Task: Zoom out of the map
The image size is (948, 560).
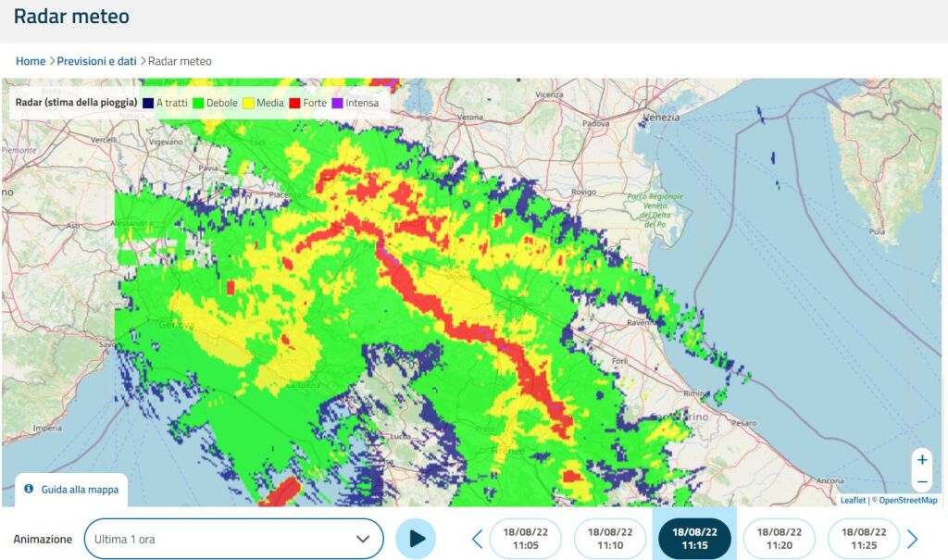Action: coord(921,481)
